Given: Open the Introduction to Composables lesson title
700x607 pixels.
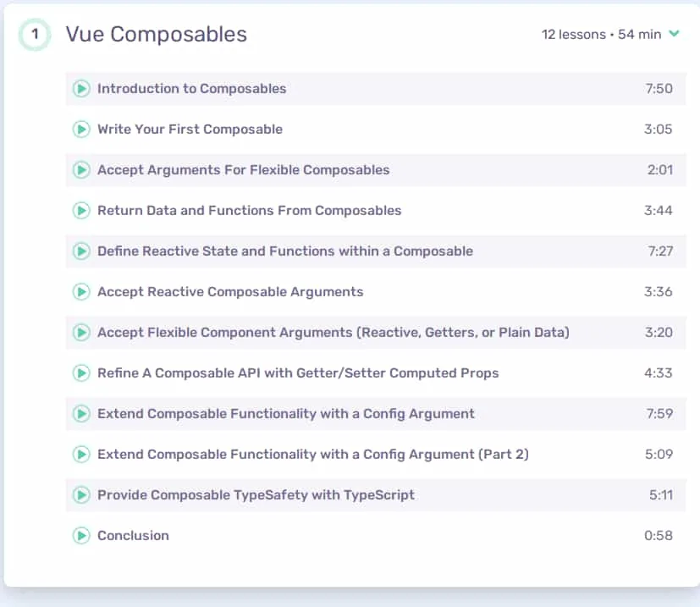Looking at the screenshot, I should [x=191, y=88].
